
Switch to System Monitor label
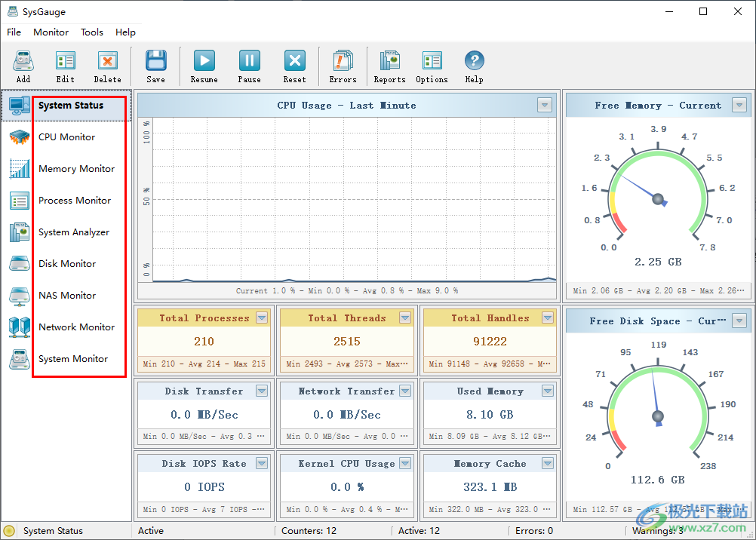(x=73, y=359)
